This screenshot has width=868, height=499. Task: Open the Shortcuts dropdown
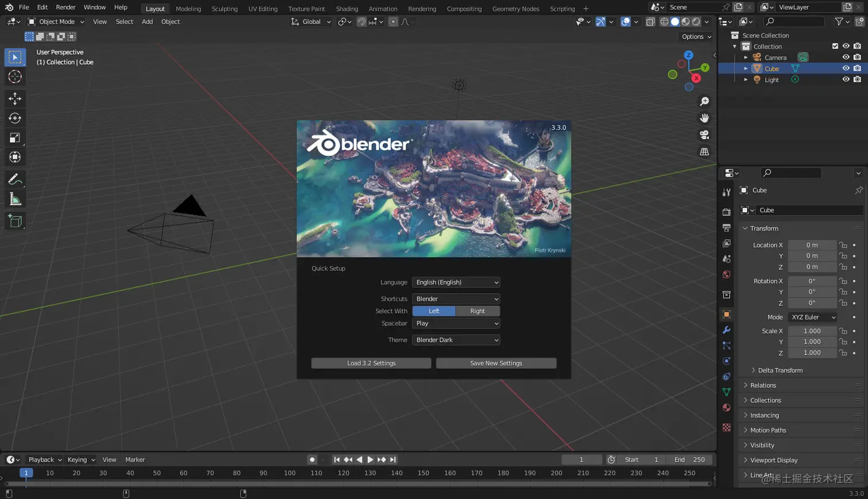(456, 299)
